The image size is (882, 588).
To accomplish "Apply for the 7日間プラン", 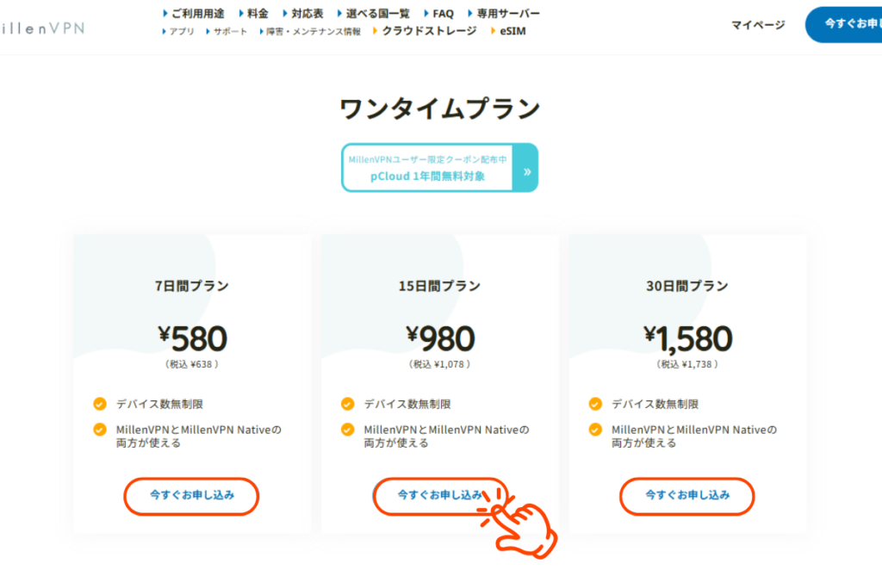I will (x=191, y=496).
